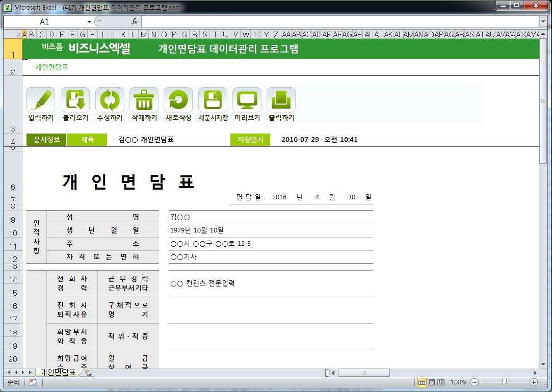552x392 pixels.
Task: Switch to Page Layout view
Action: [x=431, y=382]
